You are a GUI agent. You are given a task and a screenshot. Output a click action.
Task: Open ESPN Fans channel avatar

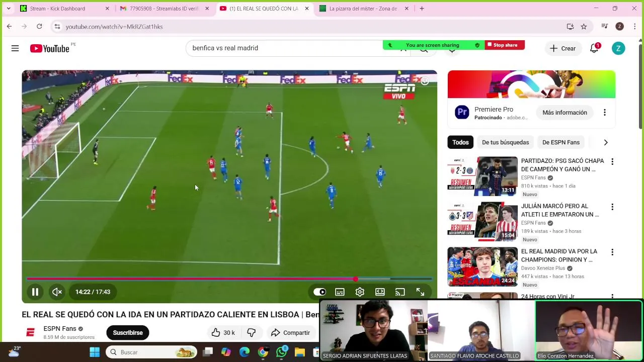[x=30, y=332]
